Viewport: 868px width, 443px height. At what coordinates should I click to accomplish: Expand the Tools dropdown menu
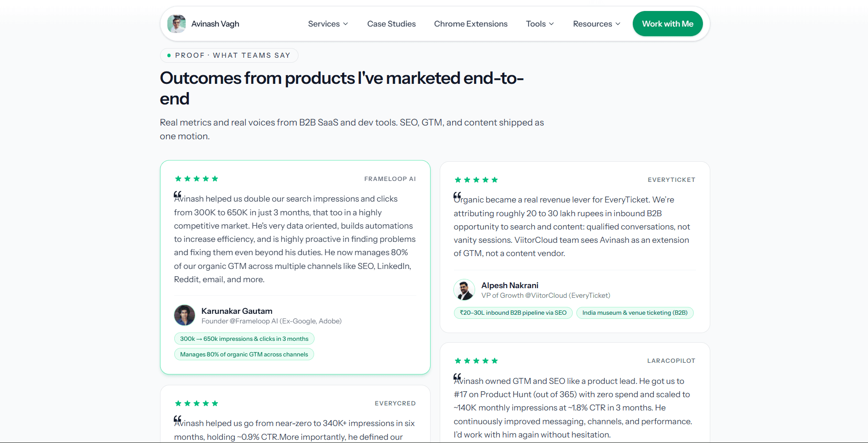pos(540,24)
